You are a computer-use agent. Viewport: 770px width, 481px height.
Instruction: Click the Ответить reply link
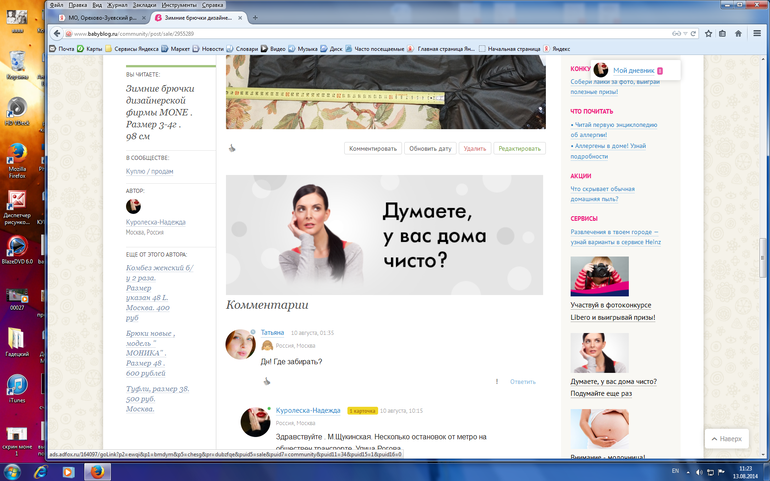523,381
